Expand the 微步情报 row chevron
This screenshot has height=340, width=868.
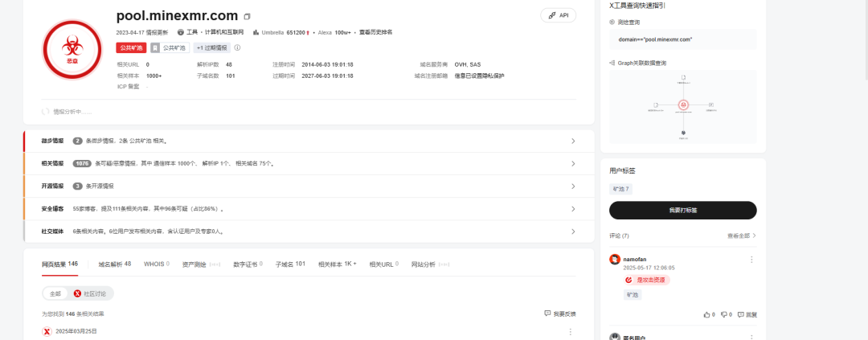click(573, 141)
